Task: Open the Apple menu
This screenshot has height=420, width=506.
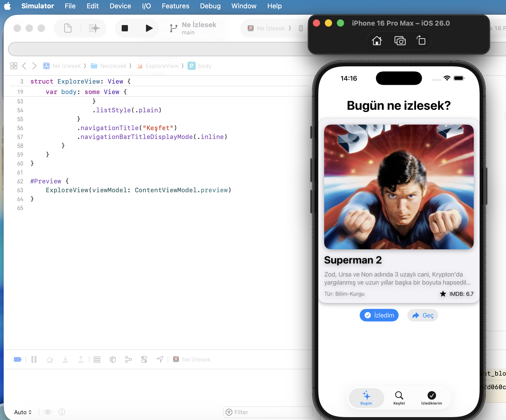Action: click(8, 6)
